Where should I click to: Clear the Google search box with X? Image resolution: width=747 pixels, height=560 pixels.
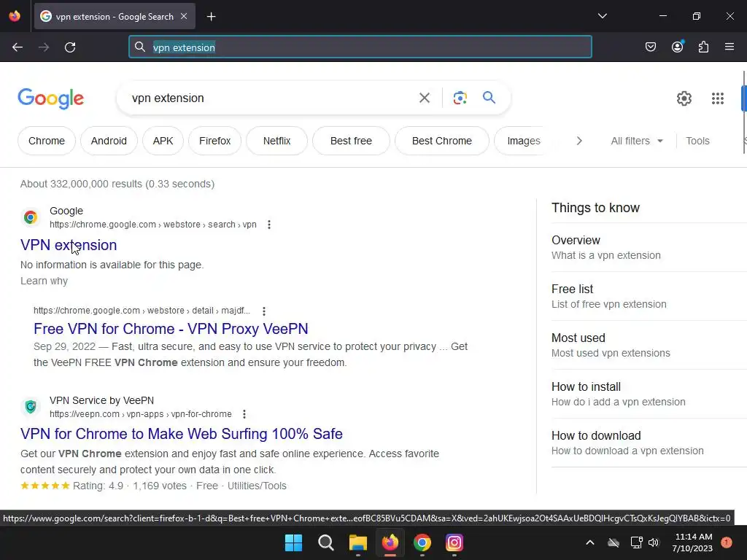tap(425, 98)
